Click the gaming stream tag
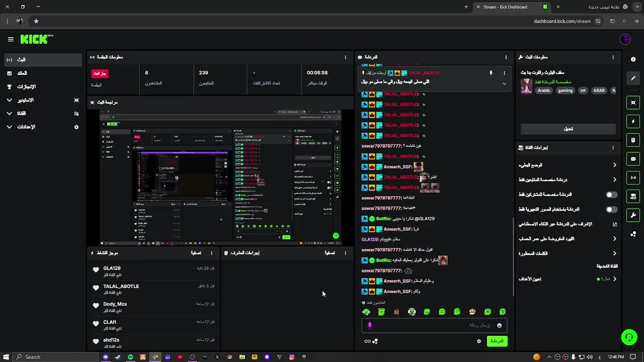This screenshot has height=362, width=644. click(x=565, y=90)
